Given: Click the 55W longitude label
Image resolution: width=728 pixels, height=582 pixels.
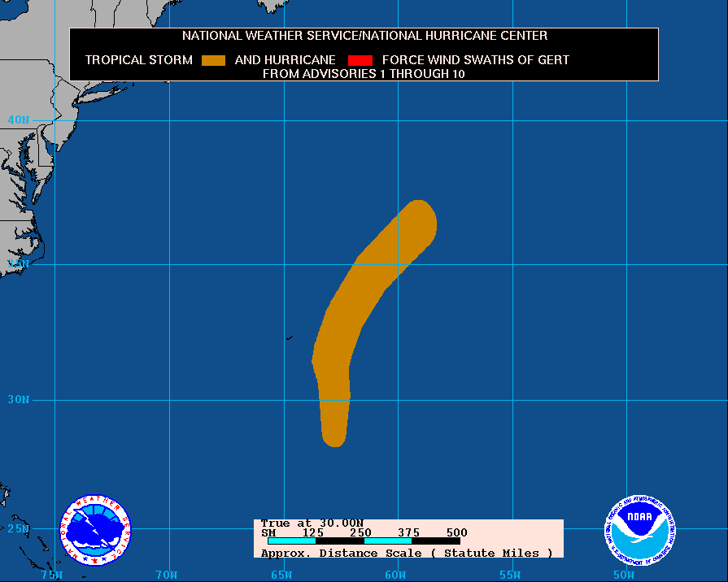Looking at the screenshot, I should 510,575.
